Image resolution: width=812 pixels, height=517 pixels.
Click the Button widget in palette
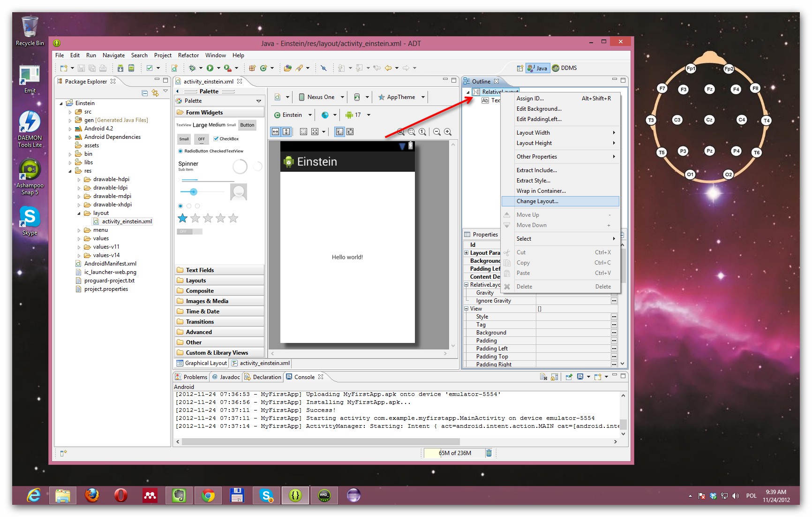(x=247, y=125)
